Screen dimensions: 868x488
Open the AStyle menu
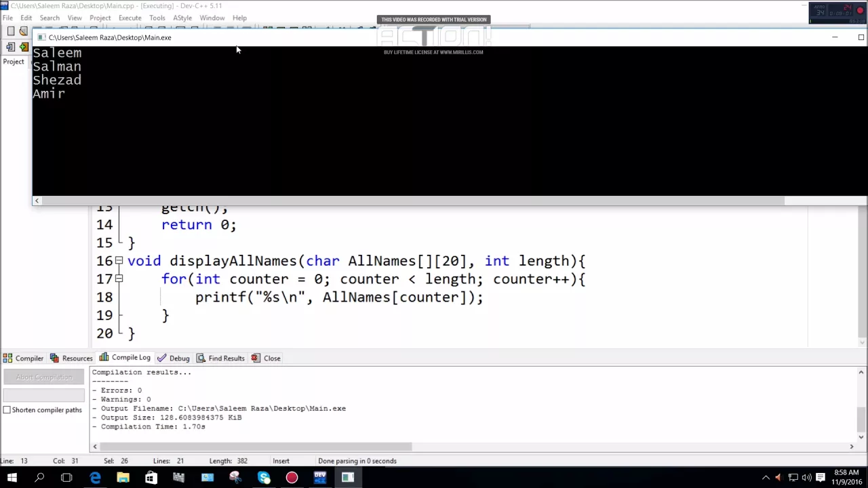182,18
